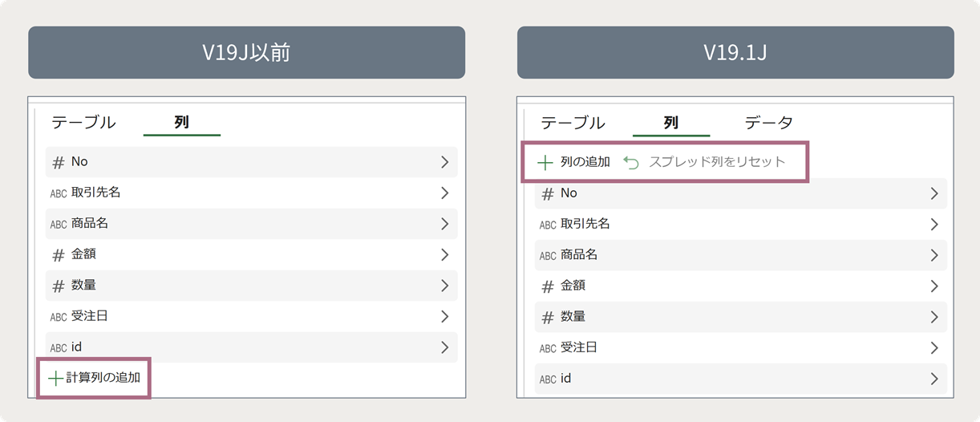
Task: Click number type icon of 数量 in V19J以前
Action: click(59, 286)
